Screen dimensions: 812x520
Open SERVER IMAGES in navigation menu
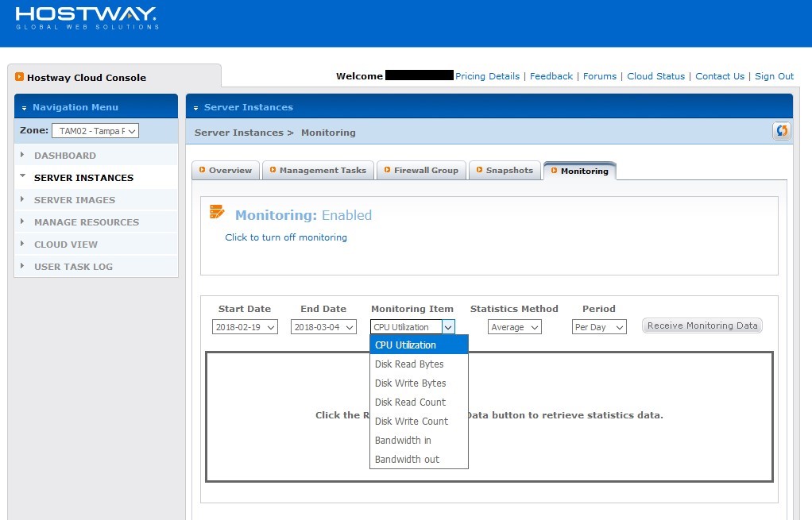[75, 200]
